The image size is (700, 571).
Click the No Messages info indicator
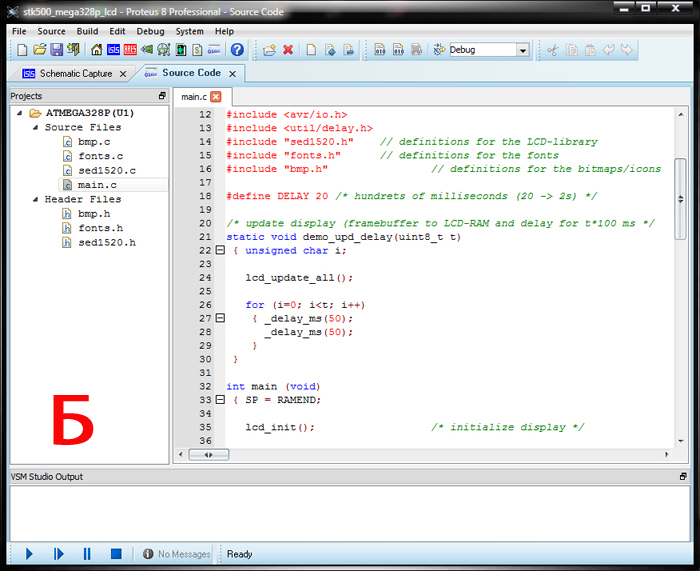pyautogui.click(x=177, y=554)
